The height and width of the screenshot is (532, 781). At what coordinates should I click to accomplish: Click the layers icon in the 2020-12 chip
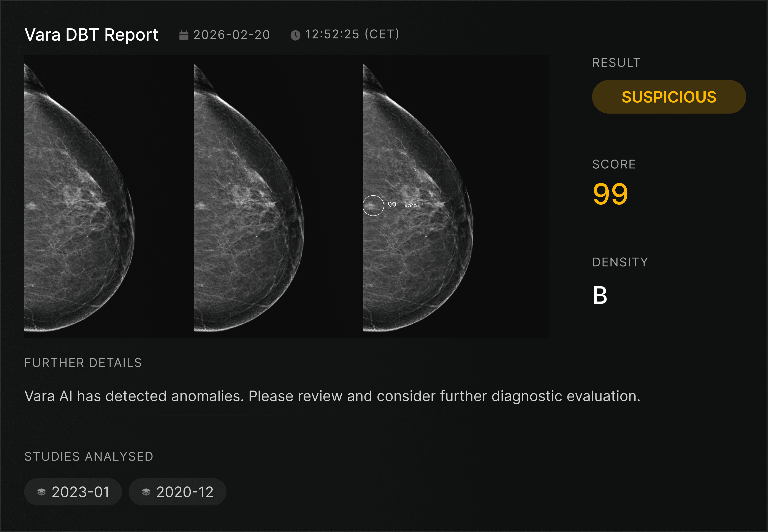(146, 492)
